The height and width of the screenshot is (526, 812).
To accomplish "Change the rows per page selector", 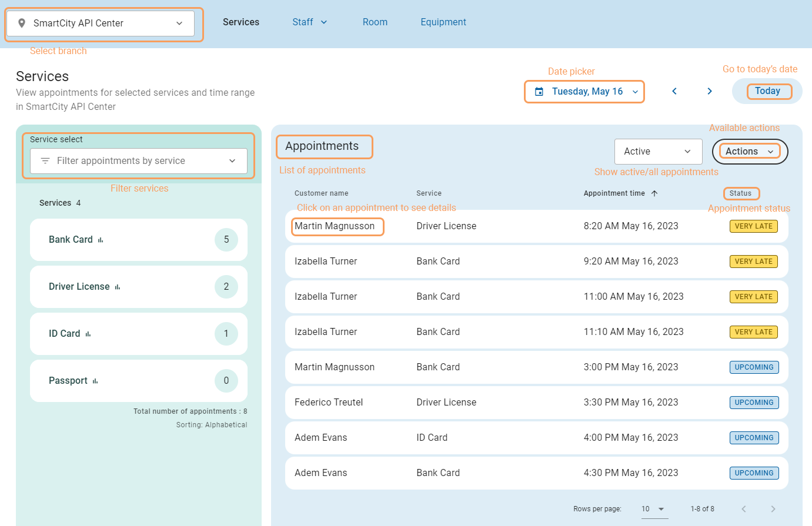I will (654, 509).
